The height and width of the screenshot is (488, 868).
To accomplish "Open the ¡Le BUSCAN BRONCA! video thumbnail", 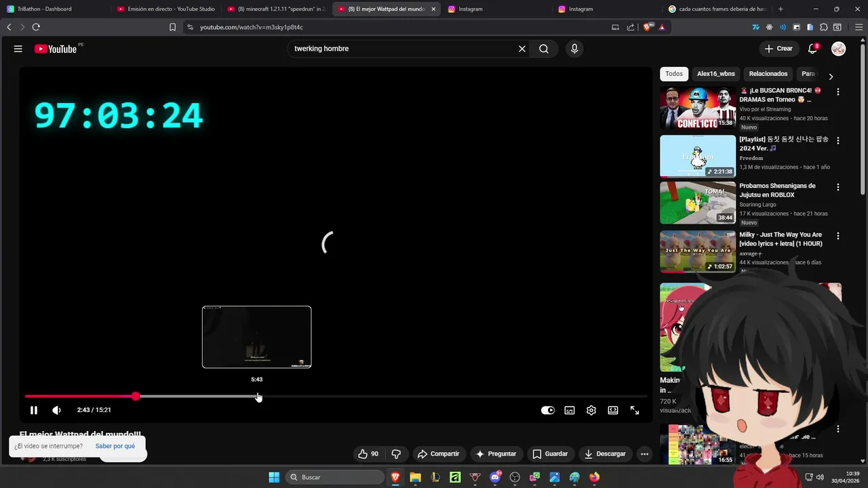I will coord(698,108).
